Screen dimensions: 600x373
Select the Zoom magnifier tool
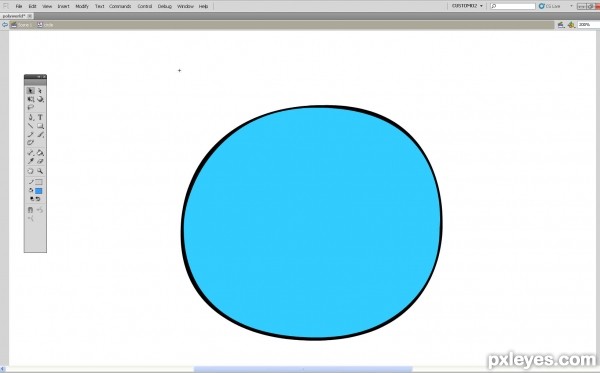[x=40, y=171]
